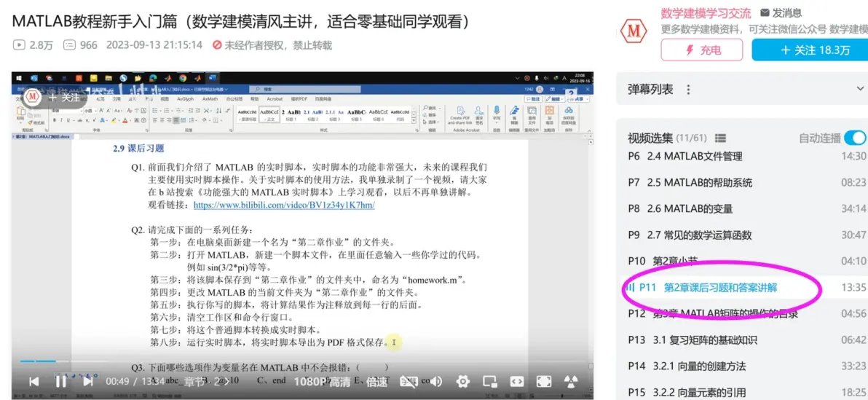
Task: Click 发消息 to message the uploader
Action: (x=781, y=12)
